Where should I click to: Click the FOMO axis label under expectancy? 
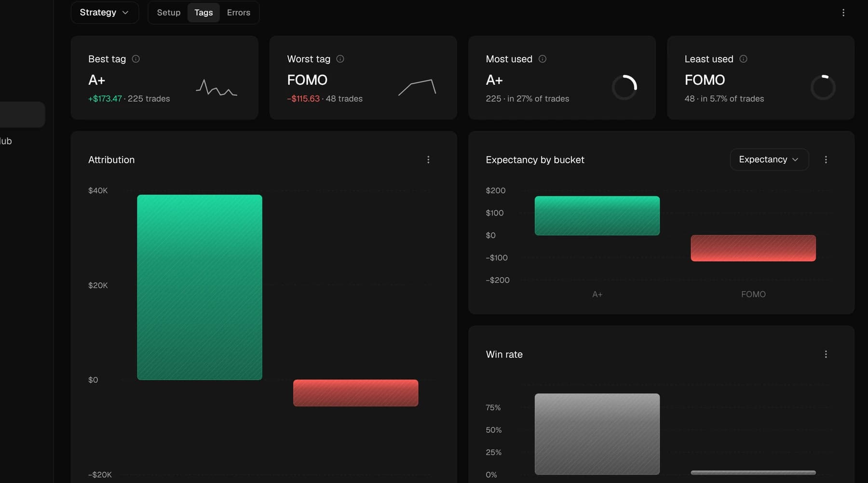click(753, 294)
